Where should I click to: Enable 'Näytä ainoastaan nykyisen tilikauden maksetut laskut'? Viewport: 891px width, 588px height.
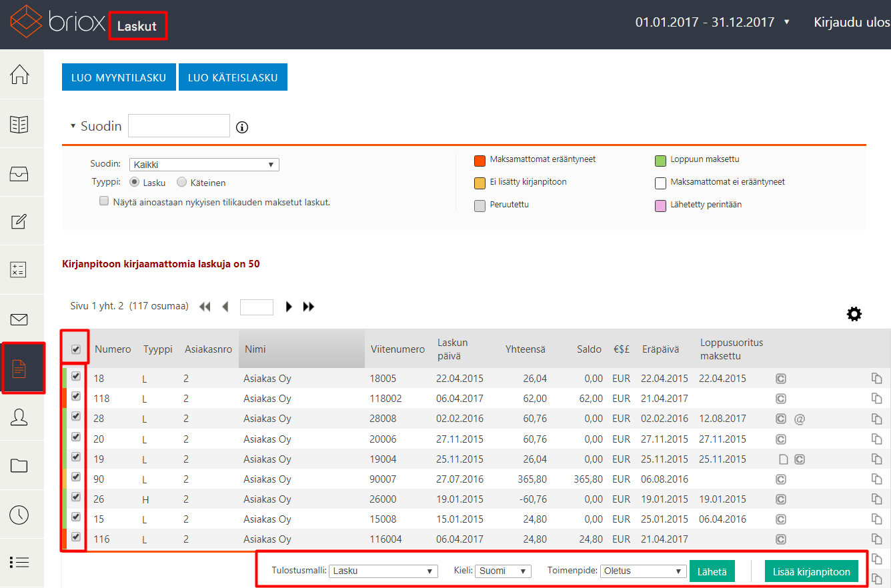click(103, 201)
